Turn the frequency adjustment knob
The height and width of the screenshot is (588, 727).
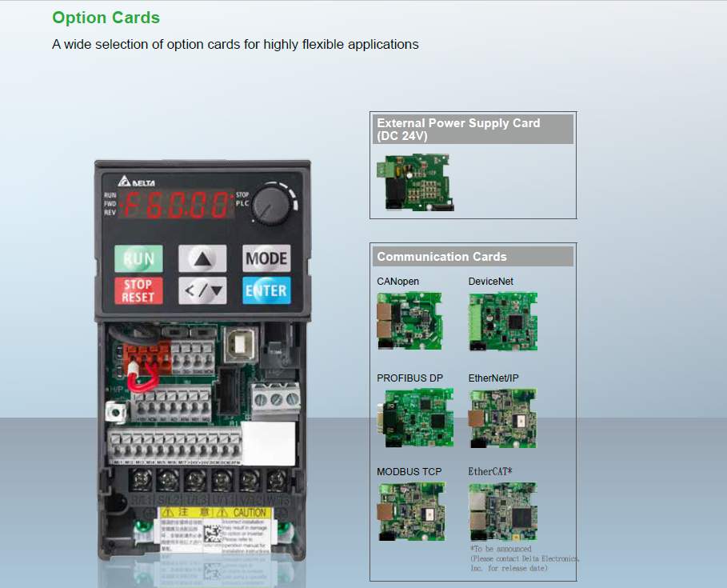point(273,202)
